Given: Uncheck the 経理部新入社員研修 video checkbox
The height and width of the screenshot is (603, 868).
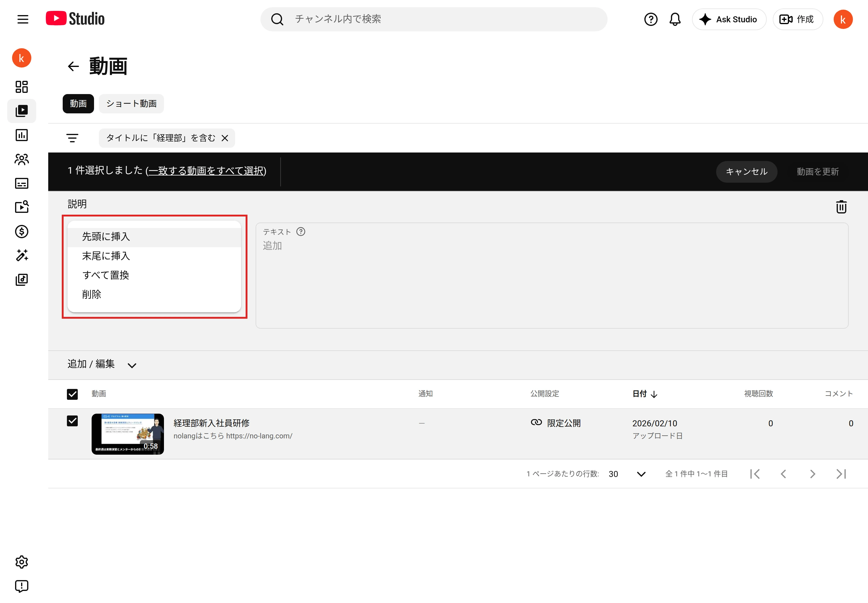Looking at the screenshot, I should [x=72, y=421].
